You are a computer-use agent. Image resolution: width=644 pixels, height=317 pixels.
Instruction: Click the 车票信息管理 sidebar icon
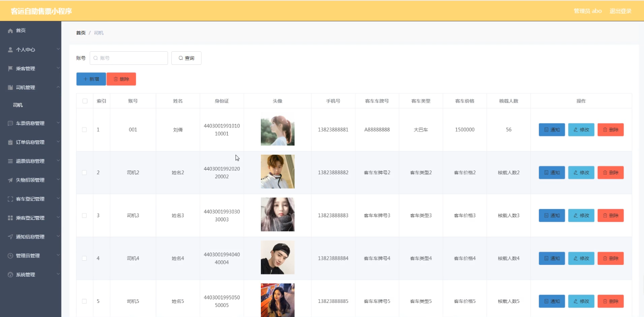pos(10,123)
